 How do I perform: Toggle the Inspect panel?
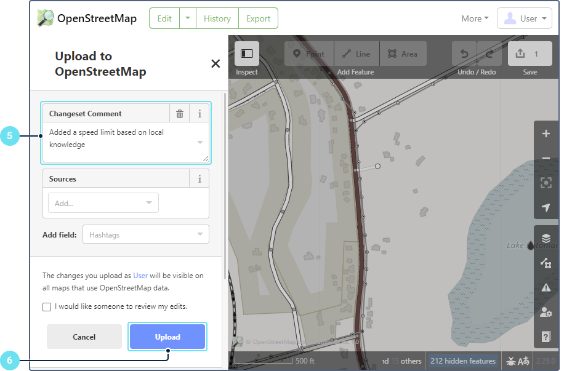click(x=247, y=54)
